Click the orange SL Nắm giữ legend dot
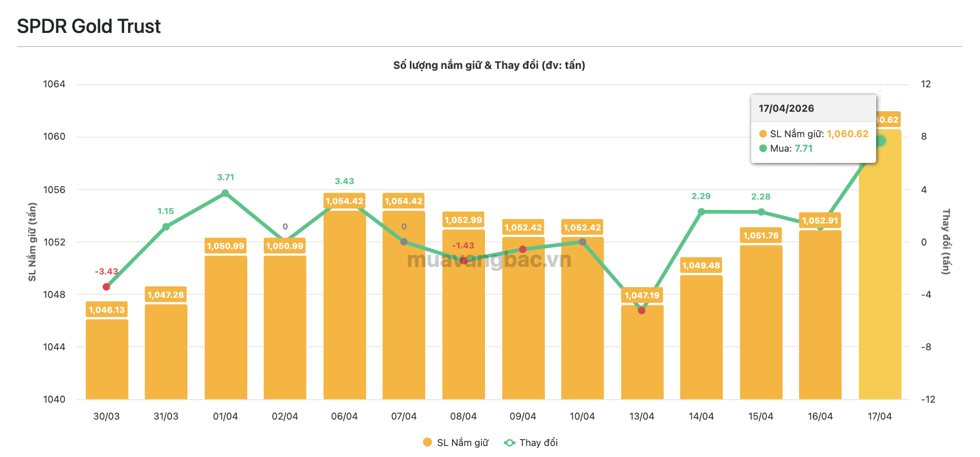This screenshot has width=980, height=457. 427,442
